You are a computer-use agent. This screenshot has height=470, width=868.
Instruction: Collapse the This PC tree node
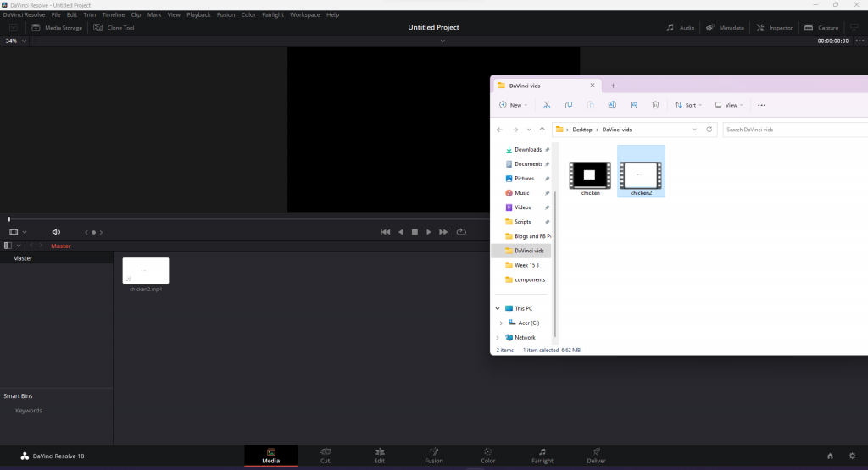click(498, 308)
